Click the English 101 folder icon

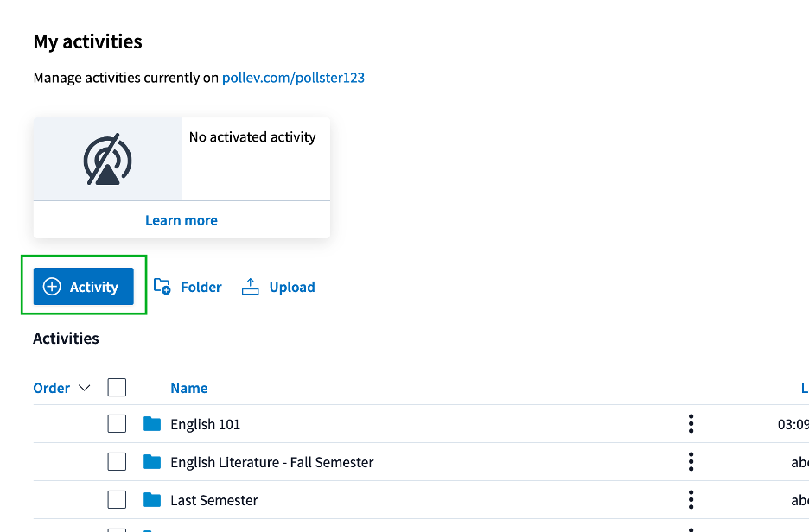(152, 424)
